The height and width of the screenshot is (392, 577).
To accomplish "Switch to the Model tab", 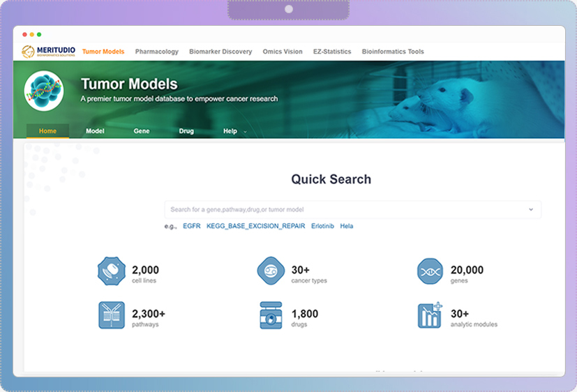I will pyautogui.click(x=95, y=131).
